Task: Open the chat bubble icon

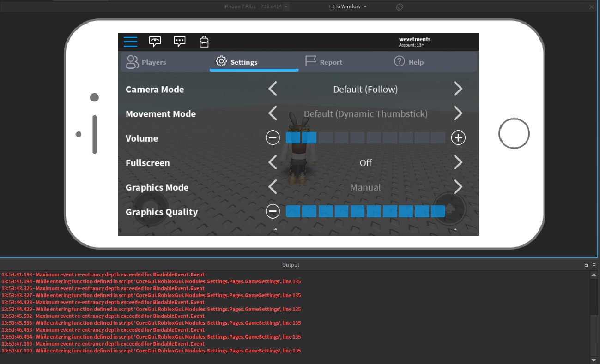Action: 180,42
